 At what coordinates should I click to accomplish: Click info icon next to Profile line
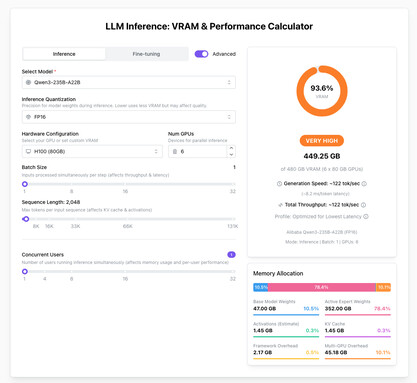coord(366,217)
